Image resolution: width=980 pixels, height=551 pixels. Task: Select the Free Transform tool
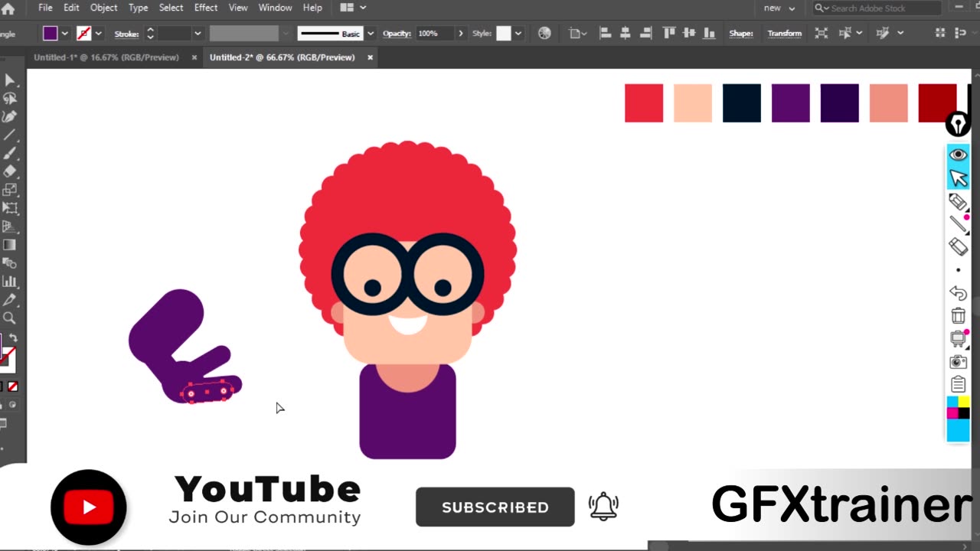click(9, 208)
